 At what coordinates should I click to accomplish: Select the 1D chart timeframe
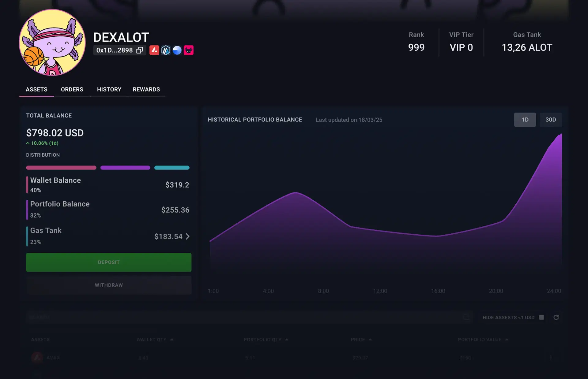[x=525, y=120]
